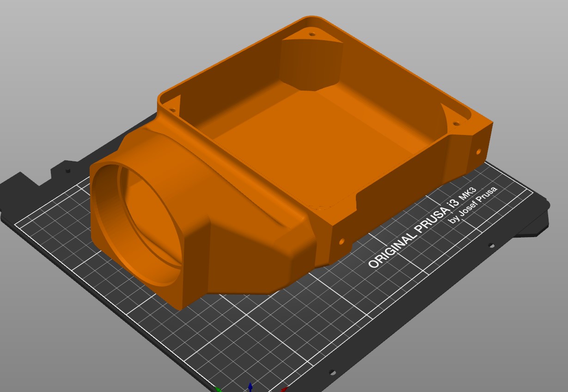Click the gray background outside the bed
This screenshot has width=568, height=392.
[46, 46]
